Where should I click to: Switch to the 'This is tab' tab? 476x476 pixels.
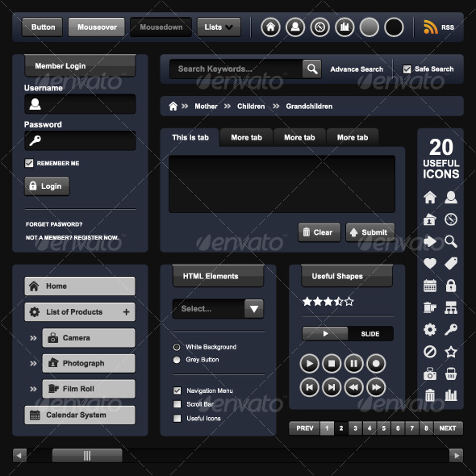(190, 137)
